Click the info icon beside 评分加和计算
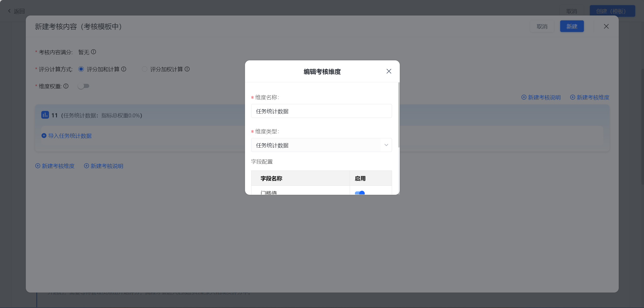The image size is (644, 308). 124,69
